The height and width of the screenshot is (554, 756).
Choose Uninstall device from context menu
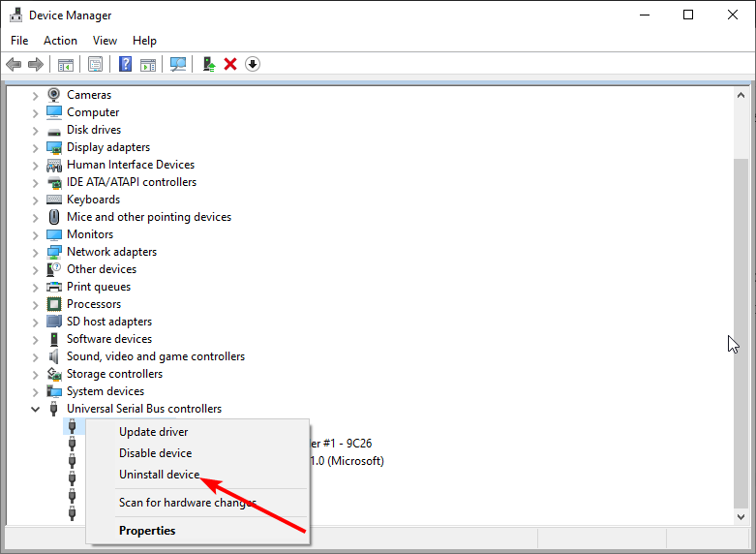(x=159, y=475)
